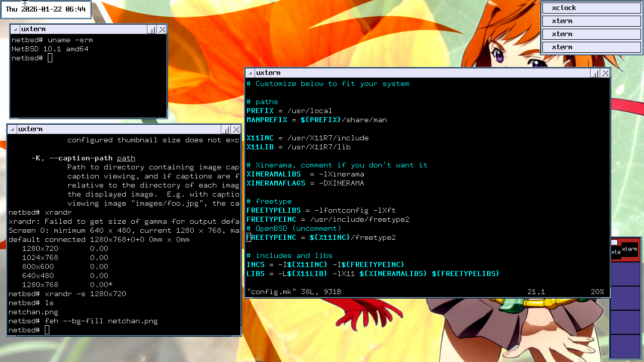Close the uxterm window showing xrandr output

[236, 129]
